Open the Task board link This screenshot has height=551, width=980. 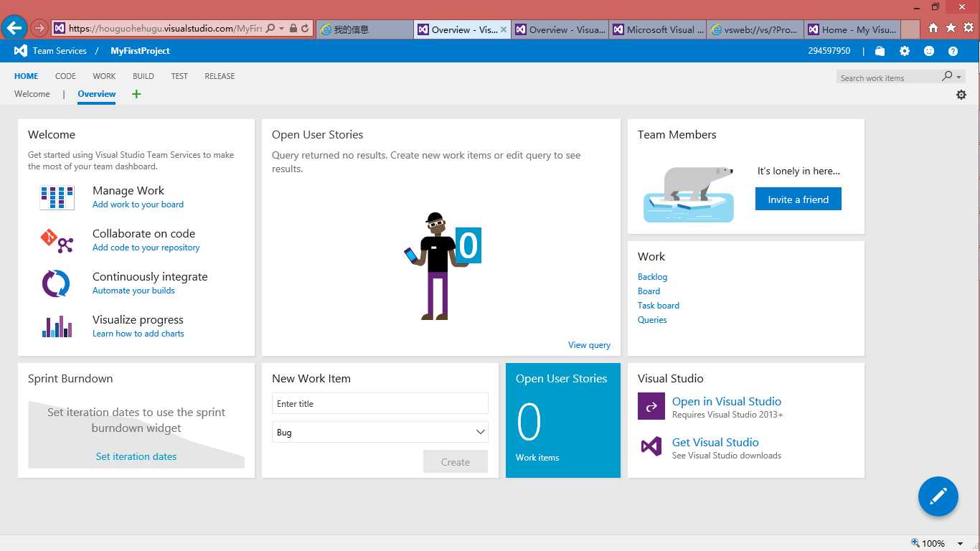(659, 306)
